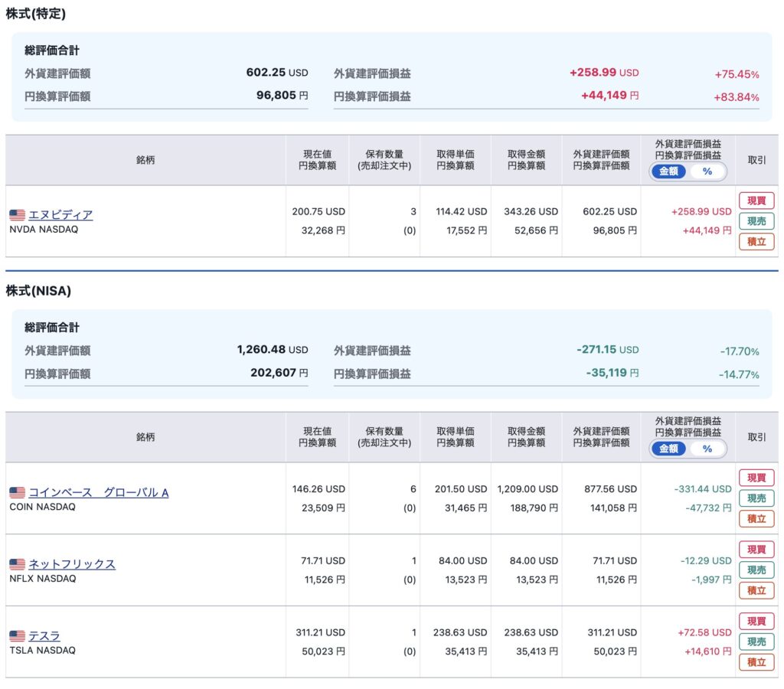Switch NISA table gain display to %
Screen dimensions: 784x689
[x=707, y=449]
